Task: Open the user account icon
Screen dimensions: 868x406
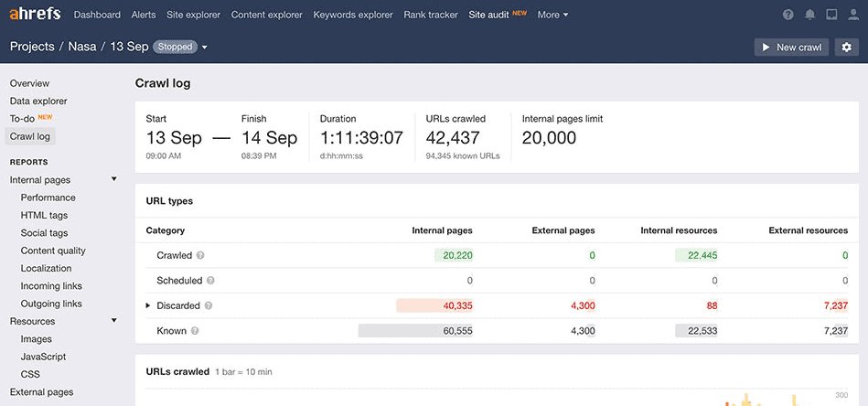Action: point(852,16)
